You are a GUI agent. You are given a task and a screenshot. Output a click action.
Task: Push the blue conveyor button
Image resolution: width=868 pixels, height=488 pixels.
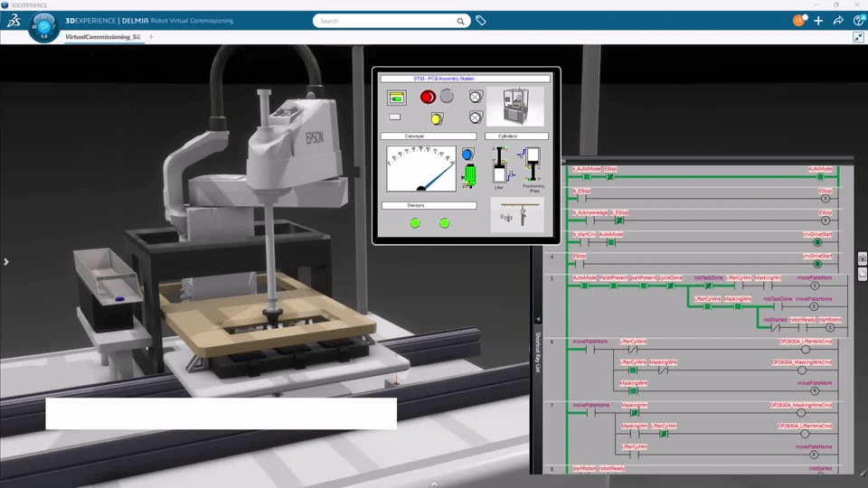click(x=467, y=155)
